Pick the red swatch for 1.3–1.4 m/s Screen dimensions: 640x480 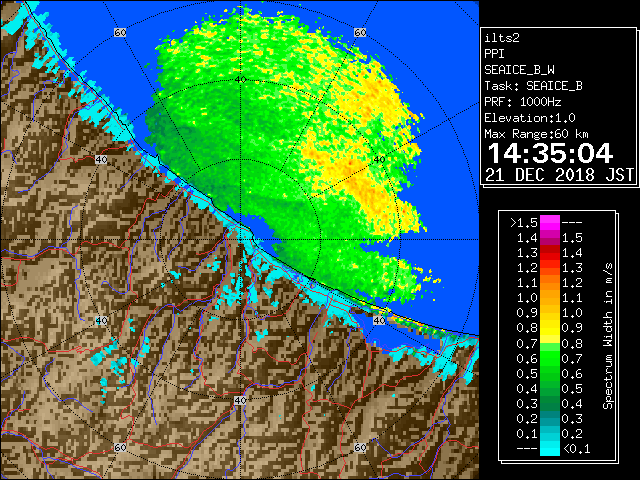tap(549, 253)
